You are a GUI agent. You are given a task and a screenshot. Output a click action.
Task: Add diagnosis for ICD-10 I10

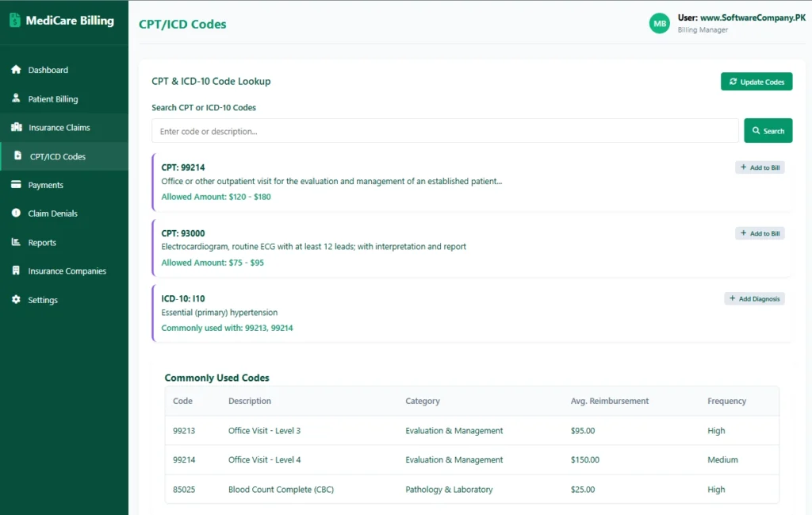click(x=754, y=299)
